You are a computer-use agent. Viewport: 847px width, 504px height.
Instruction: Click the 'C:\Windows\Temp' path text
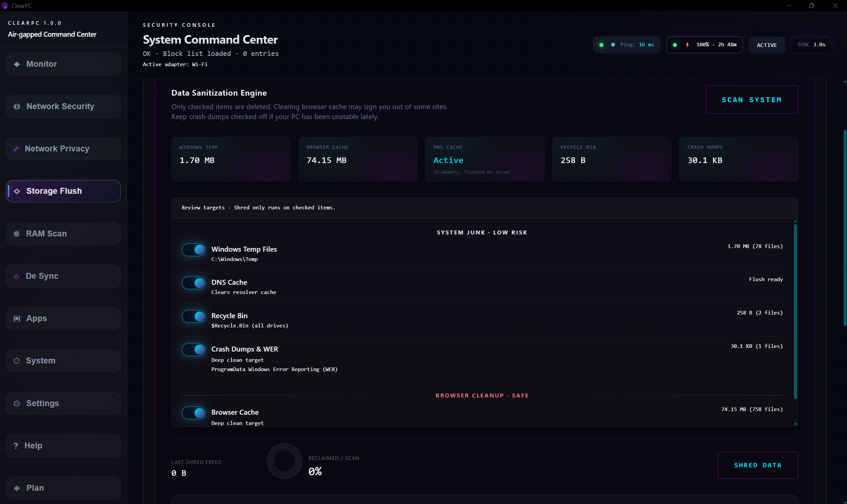tap(235, 259)
